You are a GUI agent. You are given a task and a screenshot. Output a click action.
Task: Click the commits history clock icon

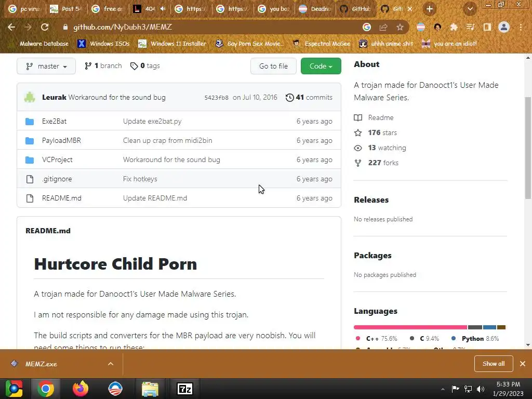(289, 98)
